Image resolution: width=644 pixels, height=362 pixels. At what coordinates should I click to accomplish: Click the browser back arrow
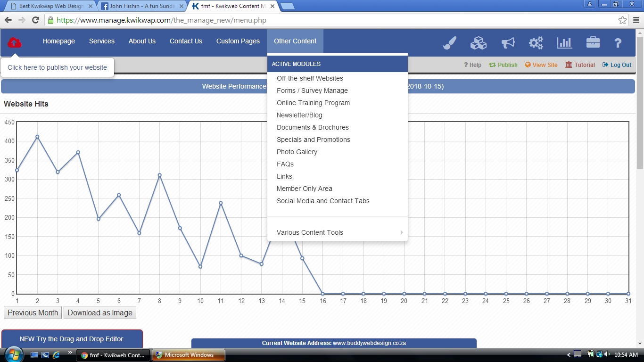tap(8, 20)
